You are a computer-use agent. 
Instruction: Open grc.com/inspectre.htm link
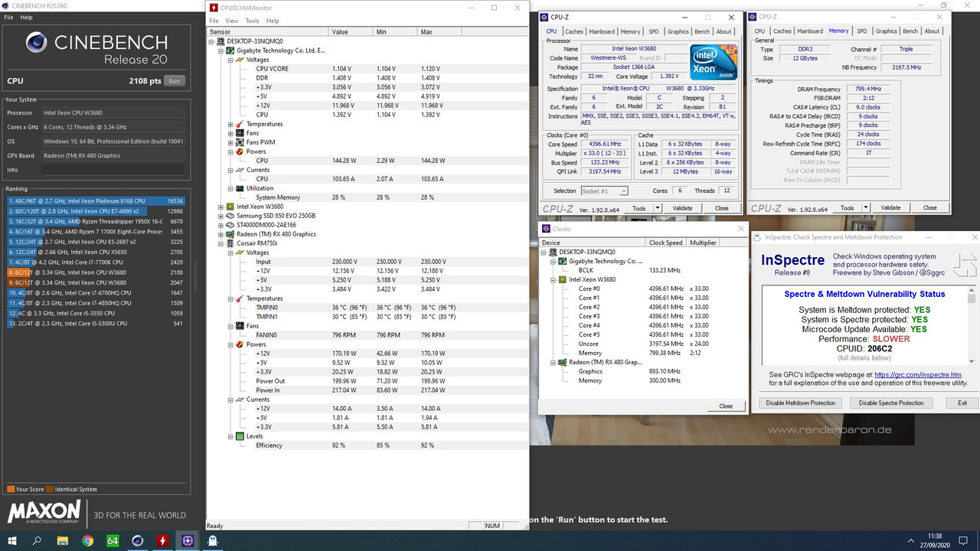tap(918, 375)
